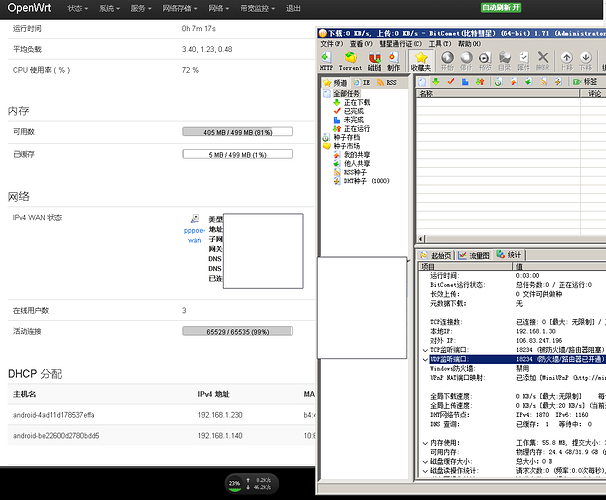Click the RSS torrent filter icon in filter bar
The image size is (606, 500).
pos(543,82)
